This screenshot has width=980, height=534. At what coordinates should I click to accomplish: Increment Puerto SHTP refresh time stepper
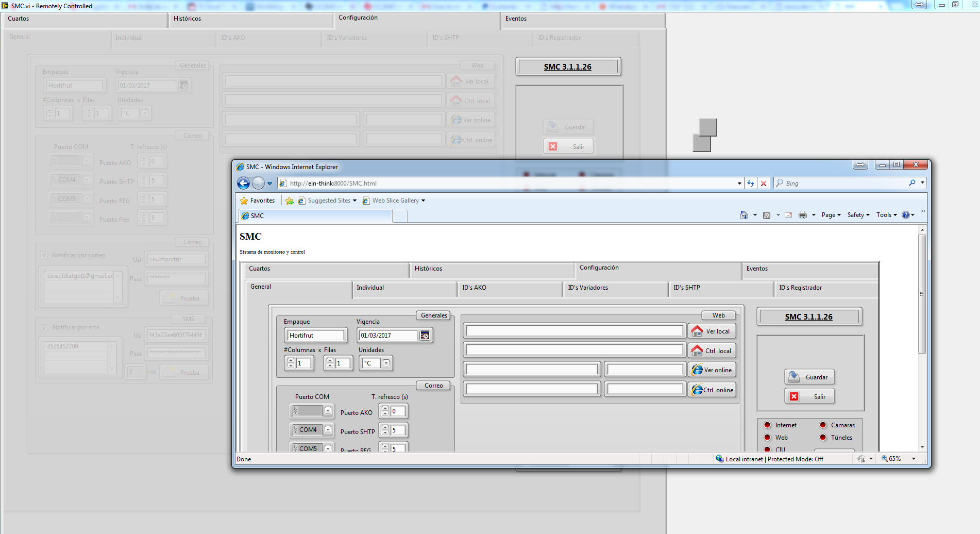(385, 427)
